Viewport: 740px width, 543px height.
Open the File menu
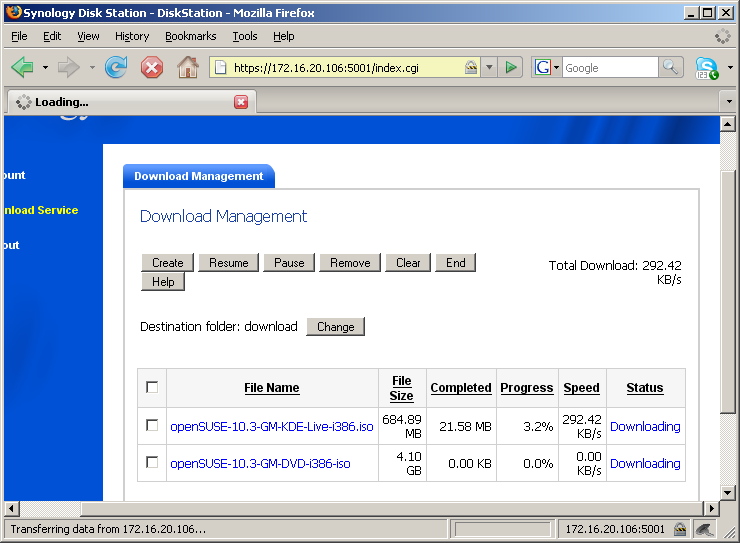tap(19, 36)
